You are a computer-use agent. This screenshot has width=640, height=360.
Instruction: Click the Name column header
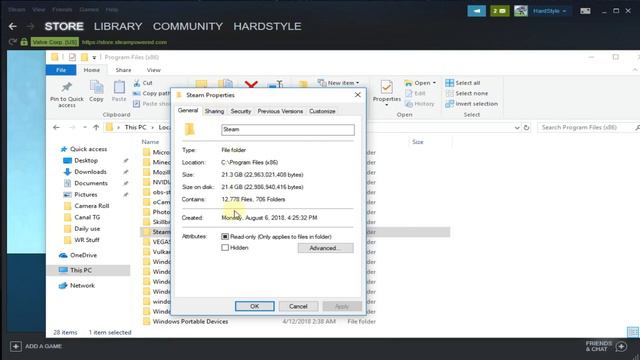click(150, 142)
